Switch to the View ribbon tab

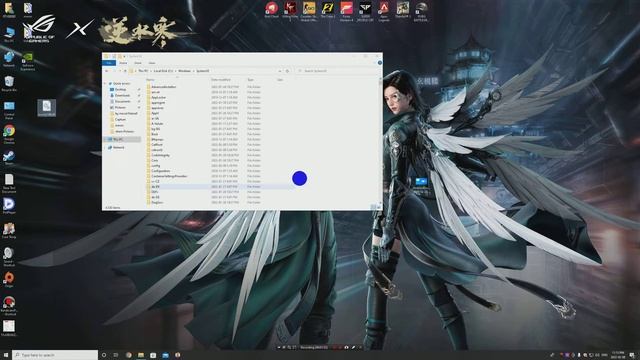coord(152,63)
